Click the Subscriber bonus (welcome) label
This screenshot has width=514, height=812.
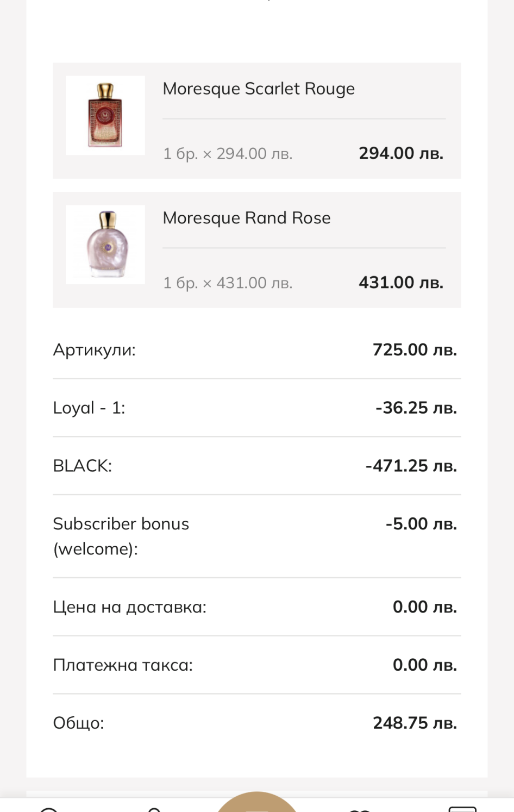pos(121,536)
